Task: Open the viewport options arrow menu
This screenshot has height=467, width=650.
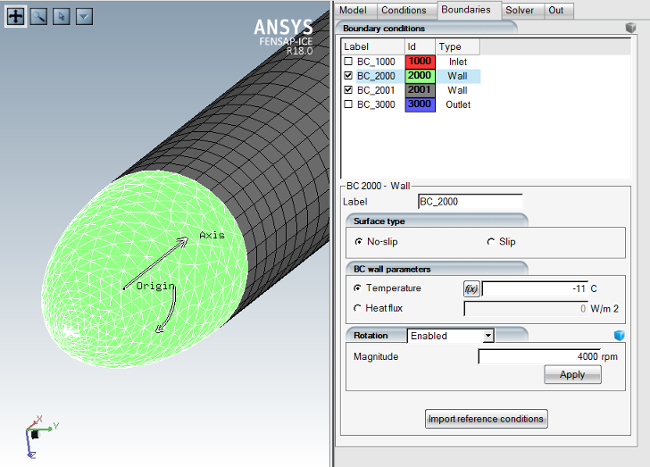Action: 84,16
